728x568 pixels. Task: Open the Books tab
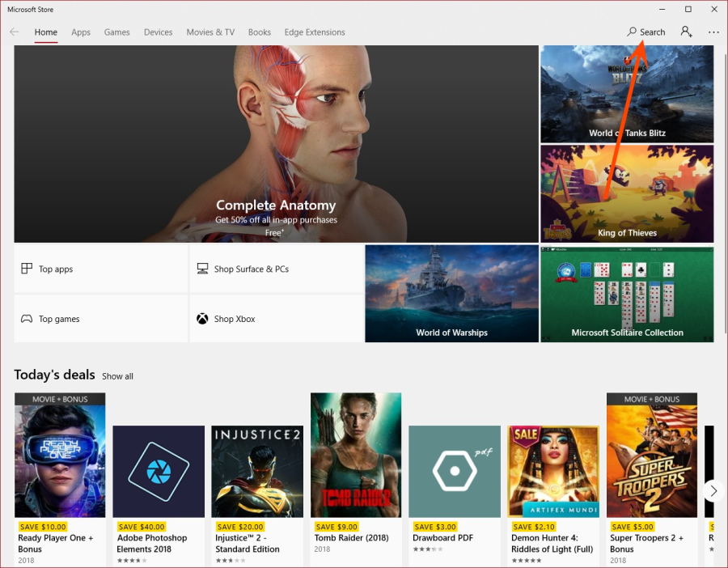(x=260, y=32)
